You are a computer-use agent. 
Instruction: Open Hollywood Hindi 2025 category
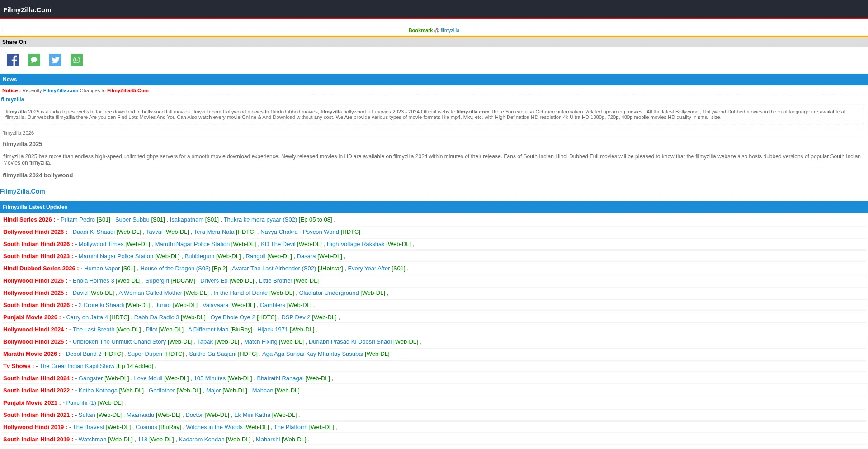[35, 293]
